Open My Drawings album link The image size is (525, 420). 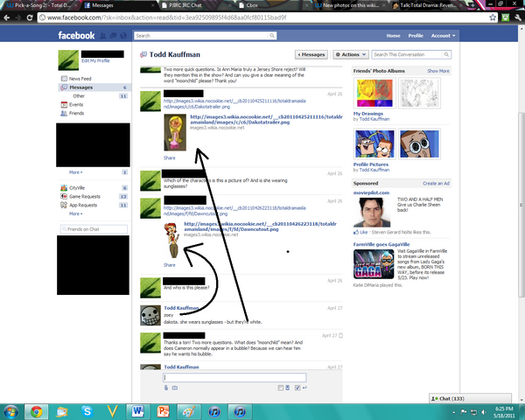pyautogui.click(x=368, y=114)
